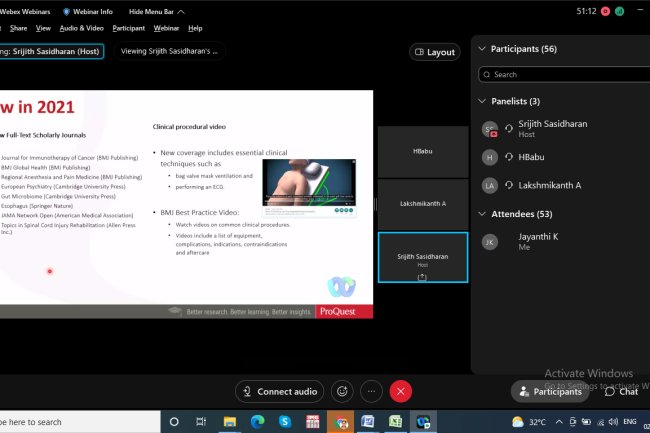Open the reactions emoji button
Screen dimensions: 650x433
[342, 392]
